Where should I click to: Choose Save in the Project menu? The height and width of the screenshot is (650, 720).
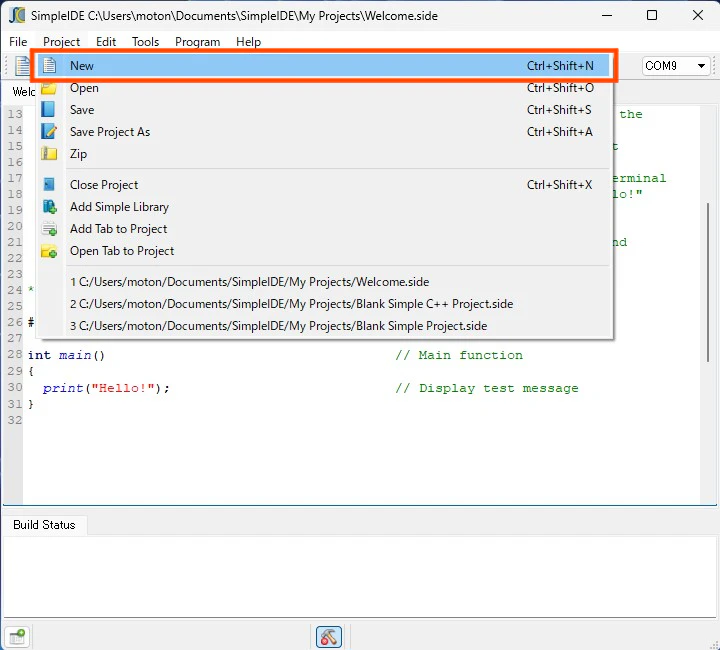point(325,110)
